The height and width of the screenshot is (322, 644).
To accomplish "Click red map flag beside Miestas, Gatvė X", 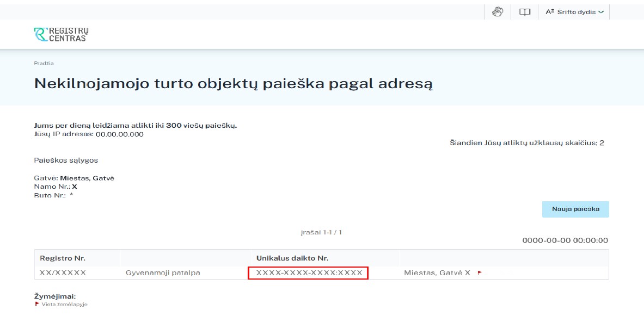I will [x=480, y=273].
